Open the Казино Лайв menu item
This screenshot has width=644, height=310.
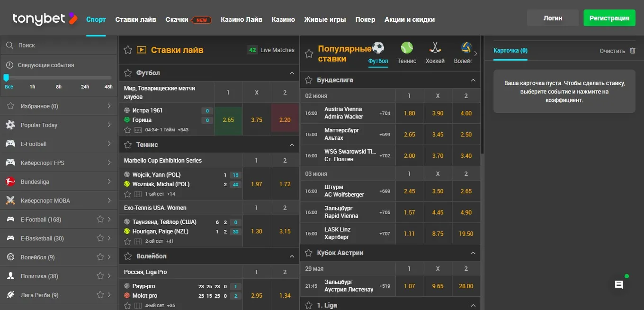tap(241, 19)
